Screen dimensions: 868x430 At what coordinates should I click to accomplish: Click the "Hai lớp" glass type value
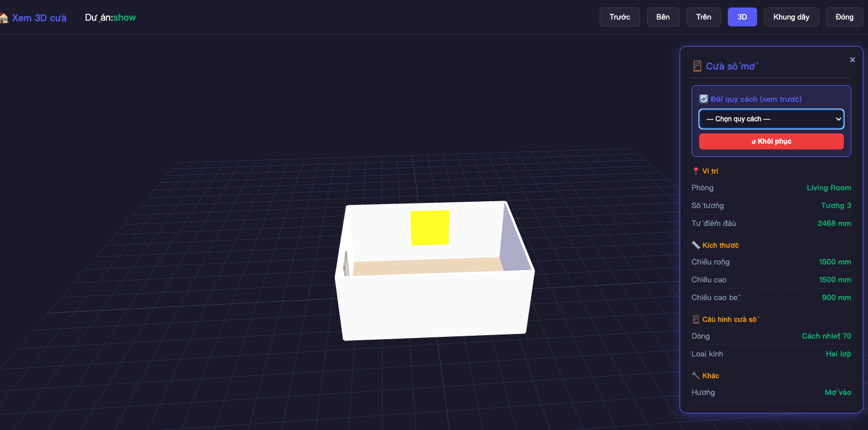(x=839, y=354)
